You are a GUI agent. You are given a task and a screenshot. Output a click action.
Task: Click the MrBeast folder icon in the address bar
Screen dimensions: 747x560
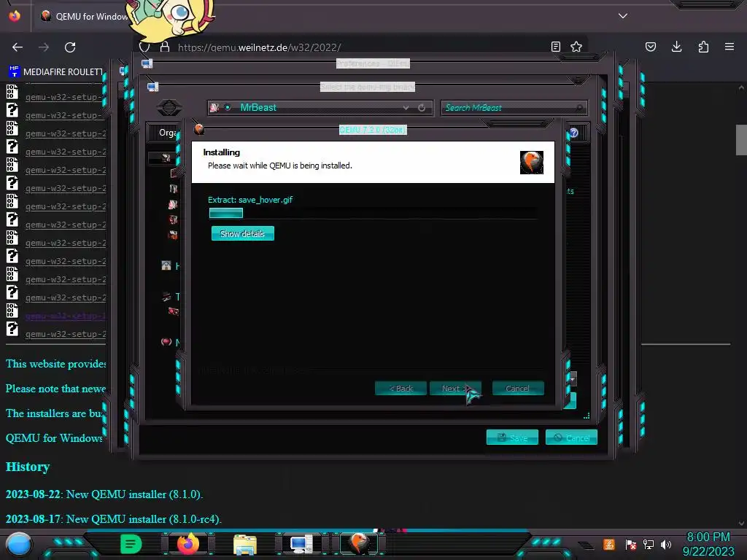coord(214,108)
